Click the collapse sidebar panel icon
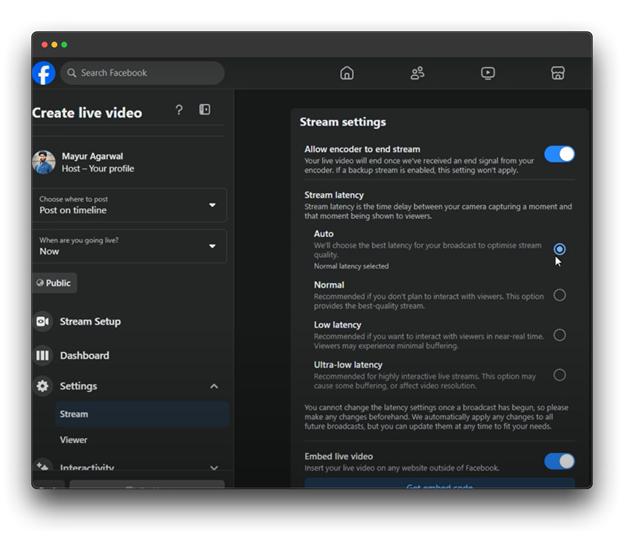This screenshot has width=624, height=536. pos(205,109)
